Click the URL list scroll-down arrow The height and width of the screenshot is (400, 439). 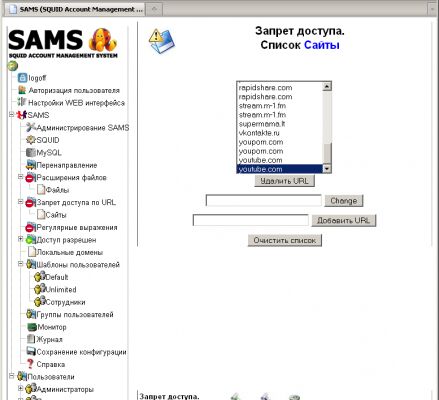tap(327, 169)
